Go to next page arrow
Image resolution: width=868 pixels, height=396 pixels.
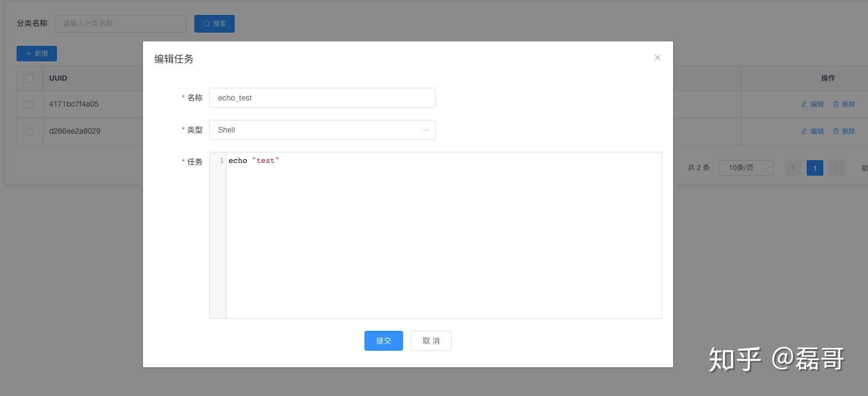[x=837, y=167]
